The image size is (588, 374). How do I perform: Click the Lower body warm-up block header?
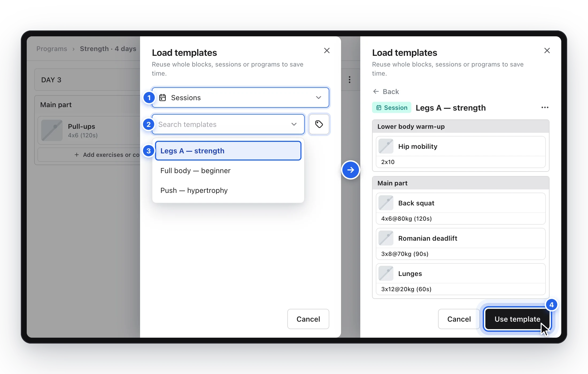pos(461,126)
